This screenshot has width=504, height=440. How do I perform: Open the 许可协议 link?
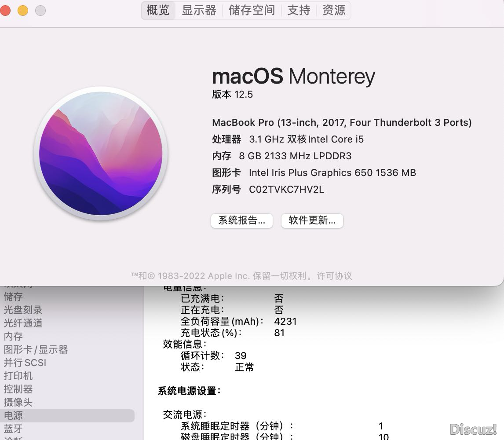(334, 276)
